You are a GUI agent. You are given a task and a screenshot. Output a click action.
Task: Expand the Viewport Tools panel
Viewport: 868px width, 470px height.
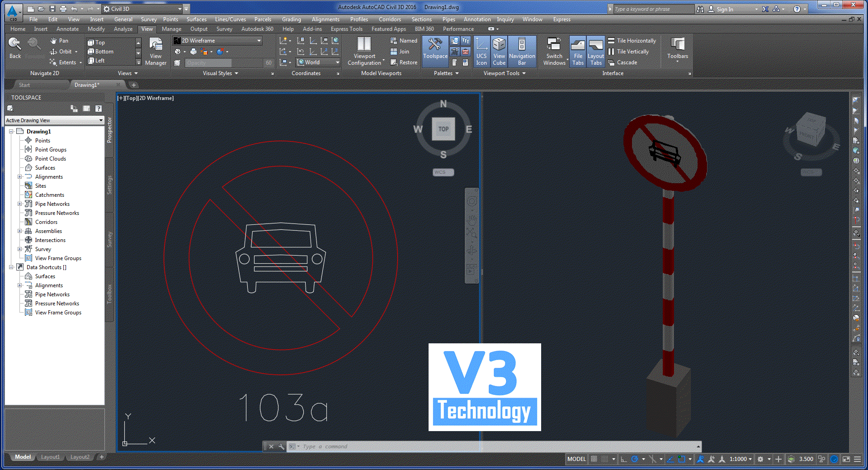[505, 73]
